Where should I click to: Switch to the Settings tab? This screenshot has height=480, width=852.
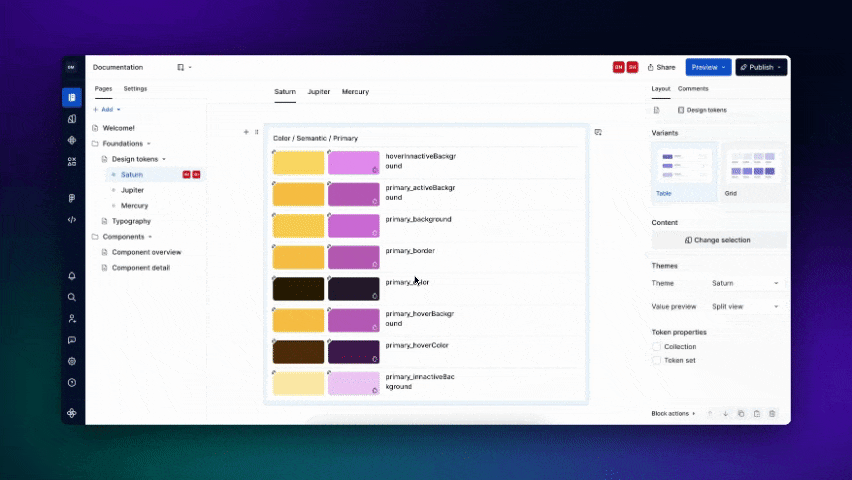tap(135, 89)
